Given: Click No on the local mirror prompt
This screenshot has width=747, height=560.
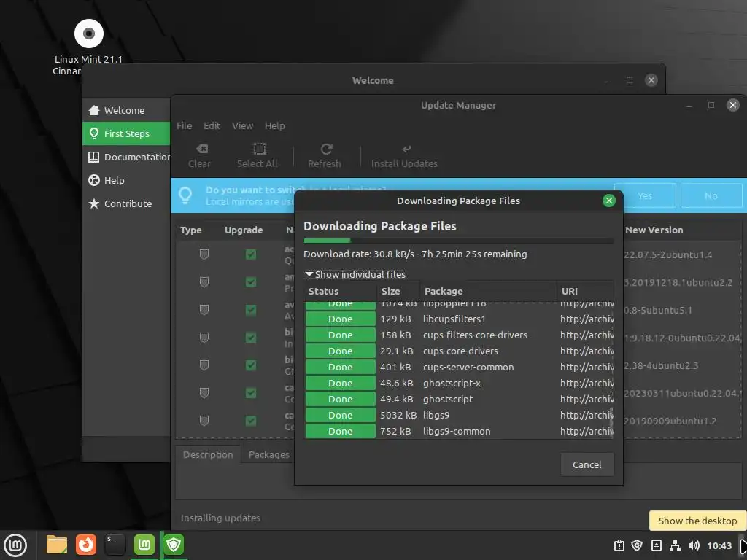Looking at the screenshot, I should pos(711,195).
